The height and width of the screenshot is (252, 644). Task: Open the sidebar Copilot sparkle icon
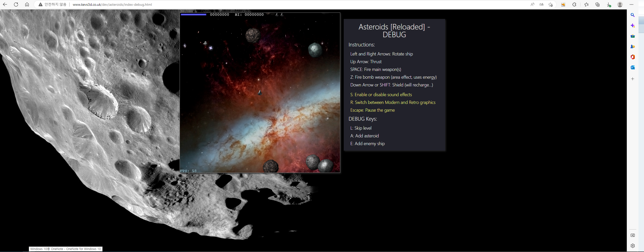click(632, 26)
